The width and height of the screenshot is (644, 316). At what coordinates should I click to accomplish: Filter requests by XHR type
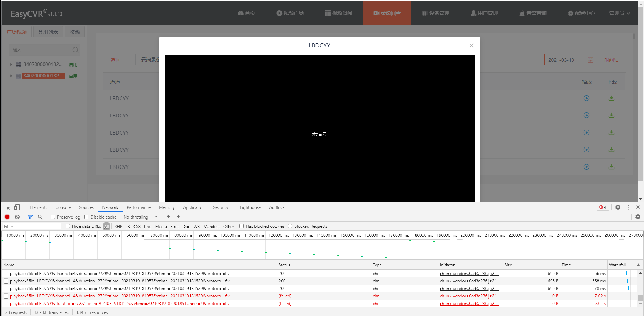[118, 226]
